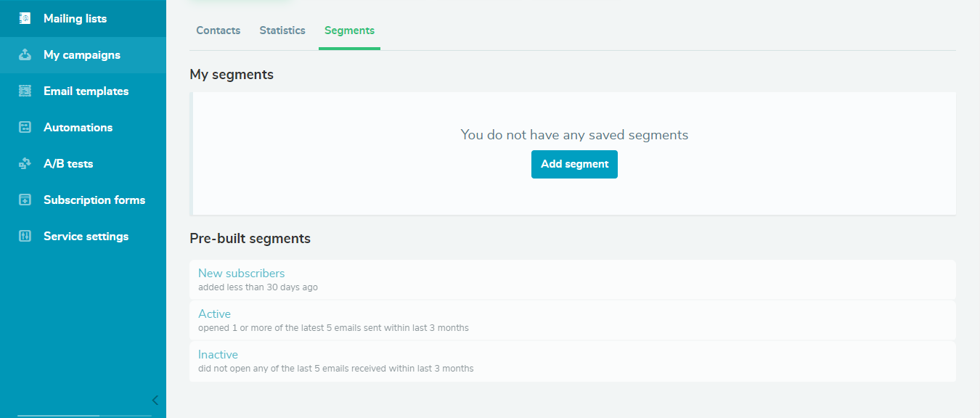Click the sidebar horizontal scrollbar at the bottom
This screenshot has height=418, width=980.
click(59, 416)
